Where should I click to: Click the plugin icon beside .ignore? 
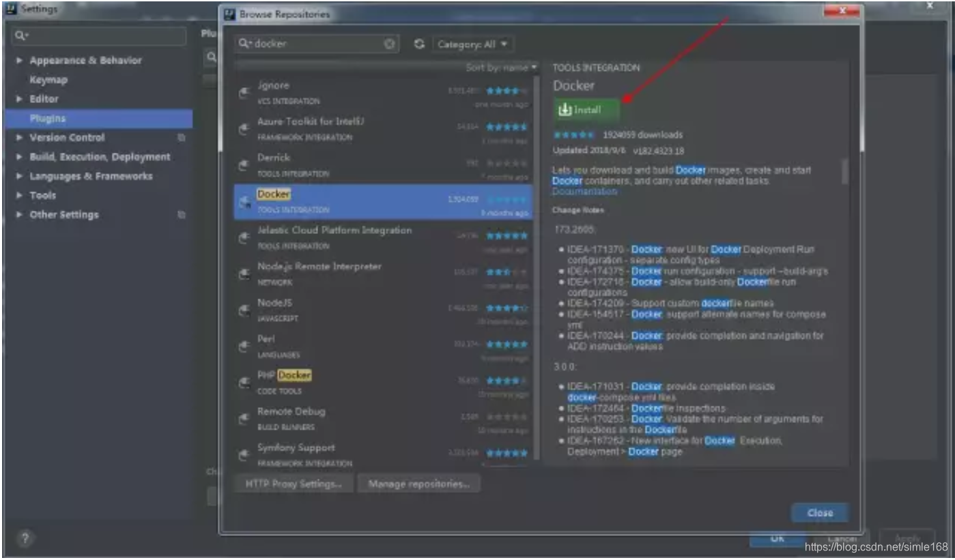click(x=244, y=93)
